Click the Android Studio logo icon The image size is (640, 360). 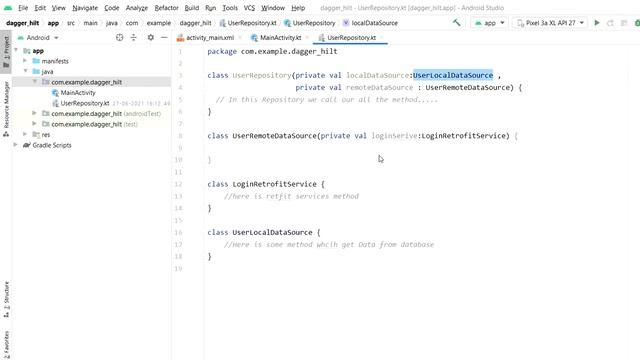click(8, 8)
